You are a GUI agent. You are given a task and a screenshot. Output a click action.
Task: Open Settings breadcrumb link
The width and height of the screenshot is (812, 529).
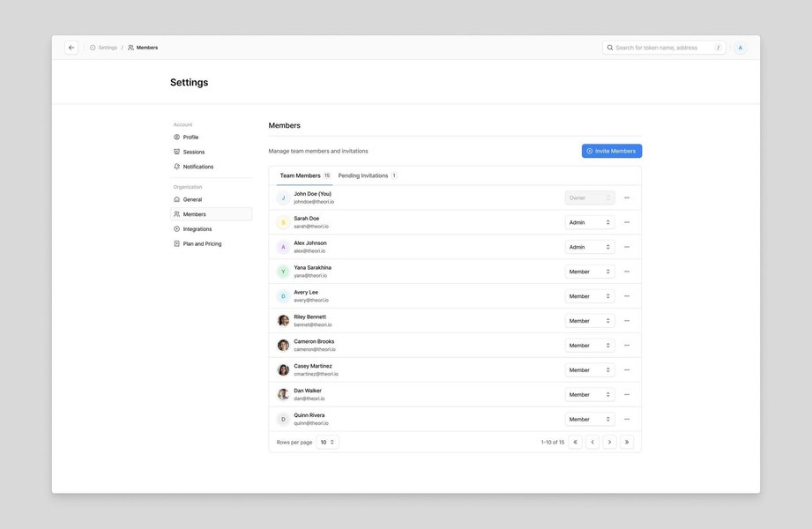point(103,48)
